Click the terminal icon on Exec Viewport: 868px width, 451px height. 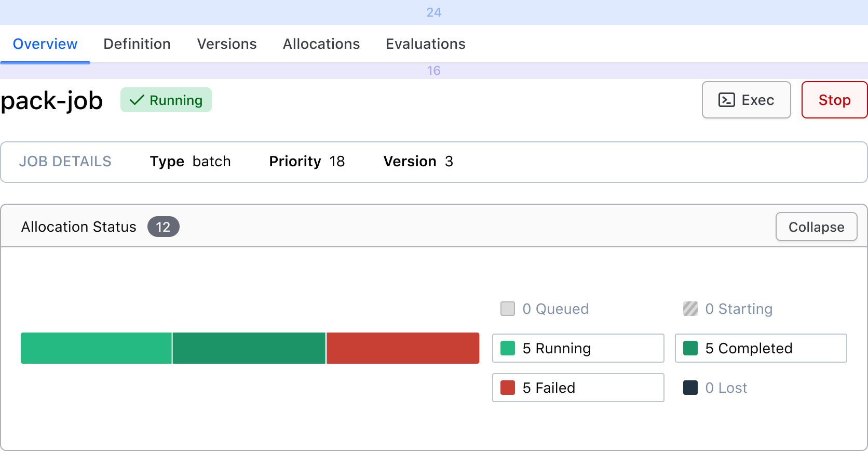726,100
